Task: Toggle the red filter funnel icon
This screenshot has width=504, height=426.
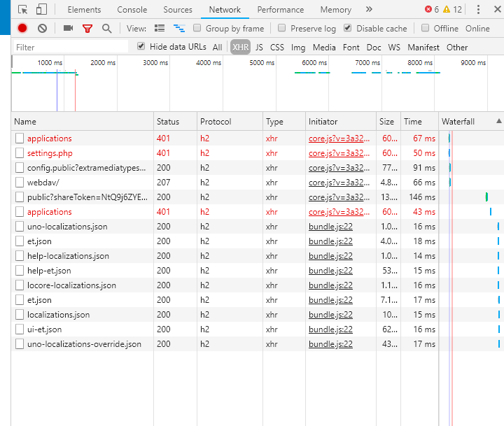Action: click(87, 29)
